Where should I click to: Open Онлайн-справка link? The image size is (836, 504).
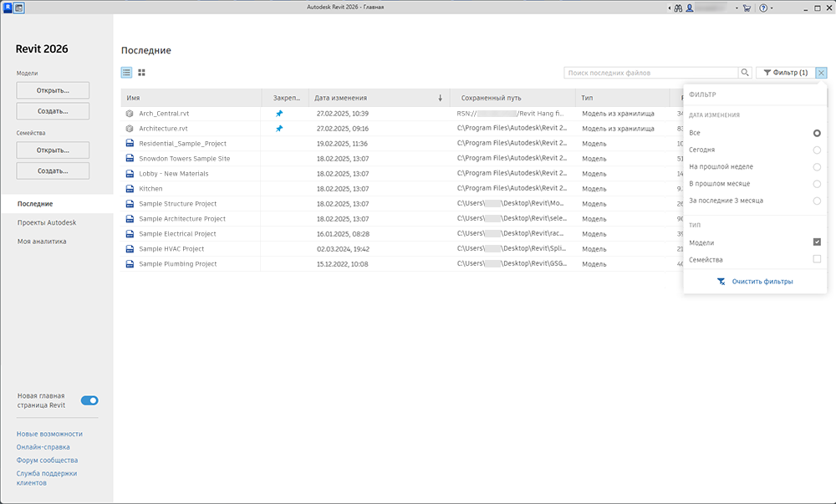[43, 447]
